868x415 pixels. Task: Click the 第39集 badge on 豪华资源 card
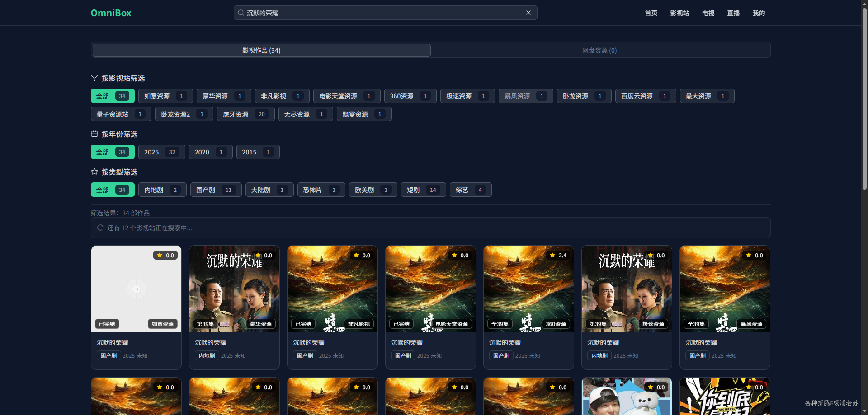tap(205, 324)
